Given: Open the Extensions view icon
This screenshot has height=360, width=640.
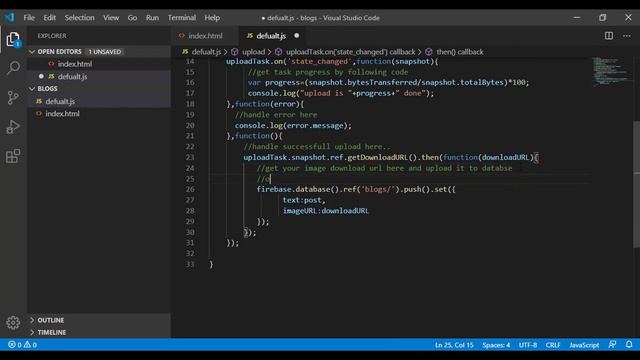Looking at the screenshot, I should (13, 156).
